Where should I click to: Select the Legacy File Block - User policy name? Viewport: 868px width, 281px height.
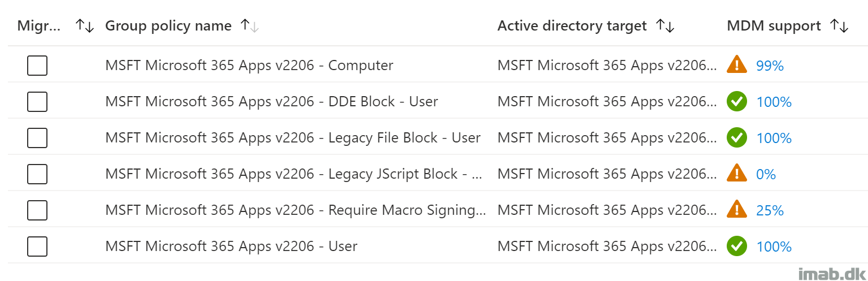click(293, 138)
